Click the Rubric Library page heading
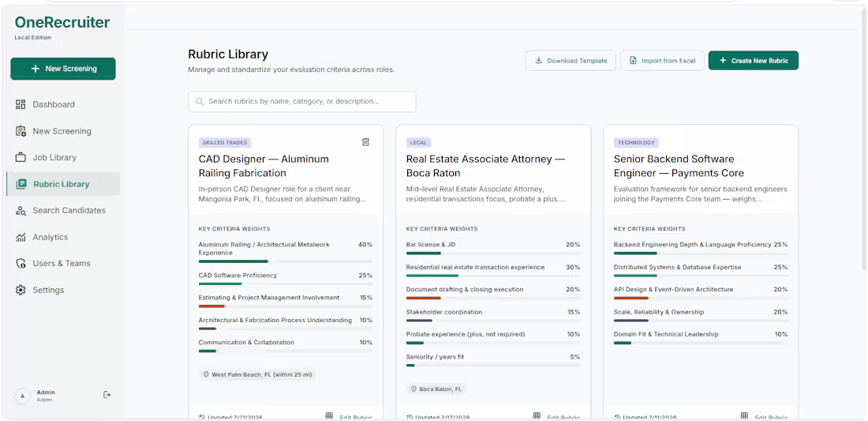Image resolution: width=868 pixels, height=421 pixels. [x=228, y=55]
